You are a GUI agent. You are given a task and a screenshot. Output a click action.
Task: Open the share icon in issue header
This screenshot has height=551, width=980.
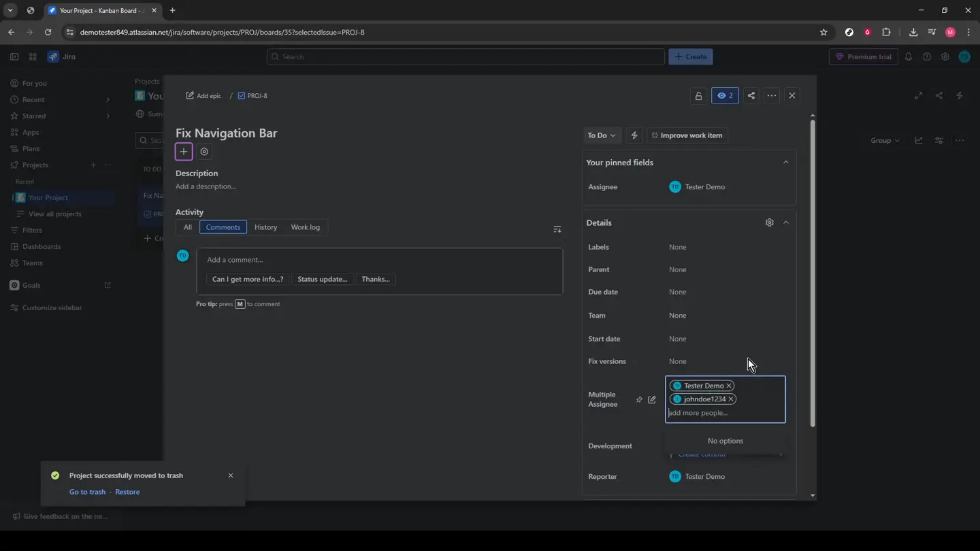click(751, 96)
